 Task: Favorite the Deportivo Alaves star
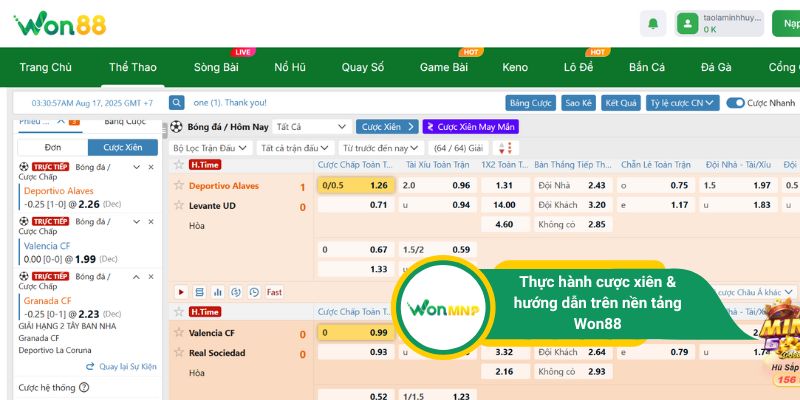coord(179,185)
